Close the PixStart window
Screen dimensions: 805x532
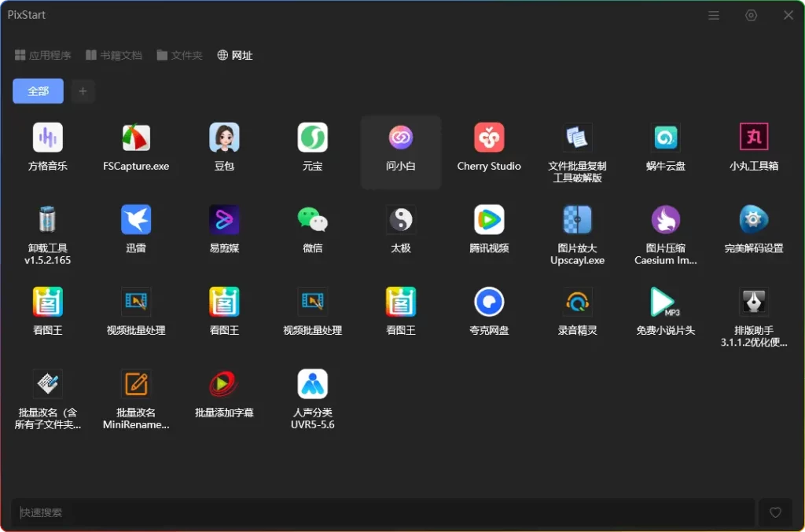tap(788, 16)
